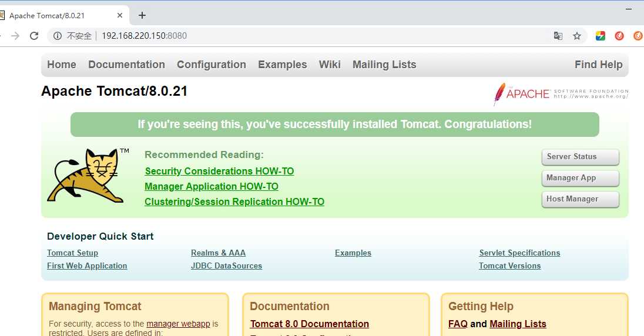Open the First Web Application link
Screen dimensions: 644x336
tap(87, 266)
